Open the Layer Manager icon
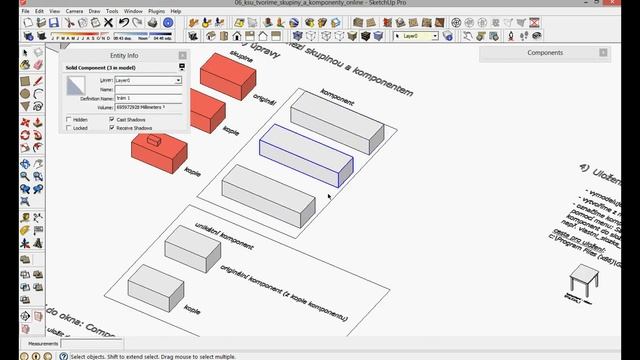Viewport: 640px width, 360px height. 448,36
